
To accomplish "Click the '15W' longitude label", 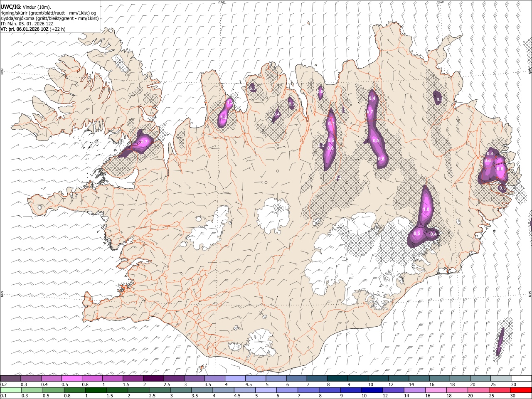I will click(x=440, y=2).
